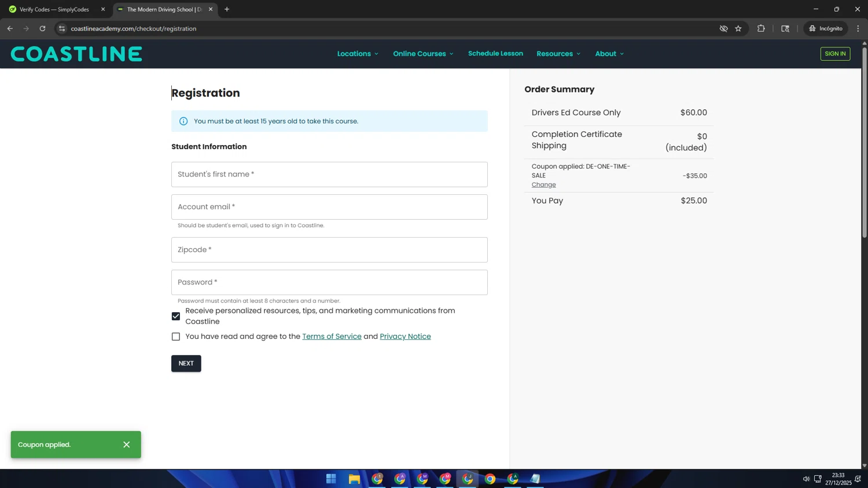Click the browser forward arrow

tap(26, 28)
